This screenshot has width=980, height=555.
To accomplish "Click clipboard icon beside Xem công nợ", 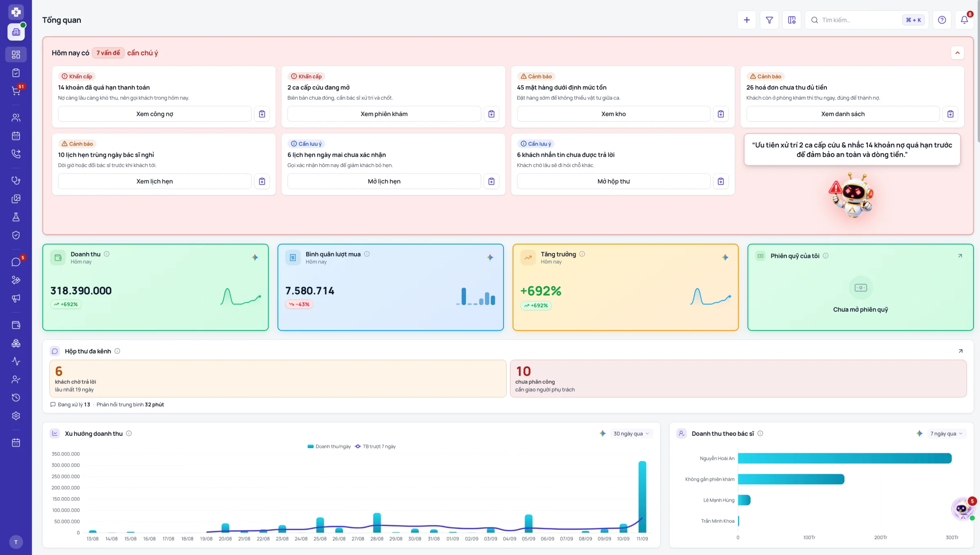I will [x=262, y=114].
